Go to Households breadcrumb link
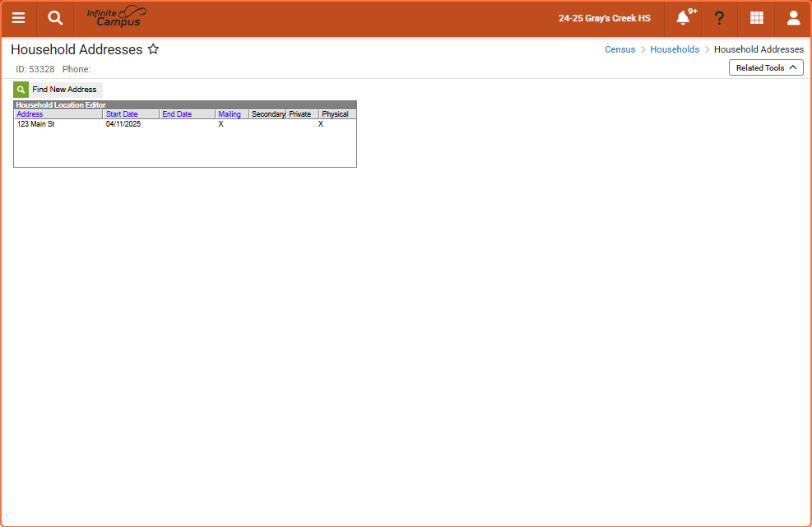 pos(675,49)
